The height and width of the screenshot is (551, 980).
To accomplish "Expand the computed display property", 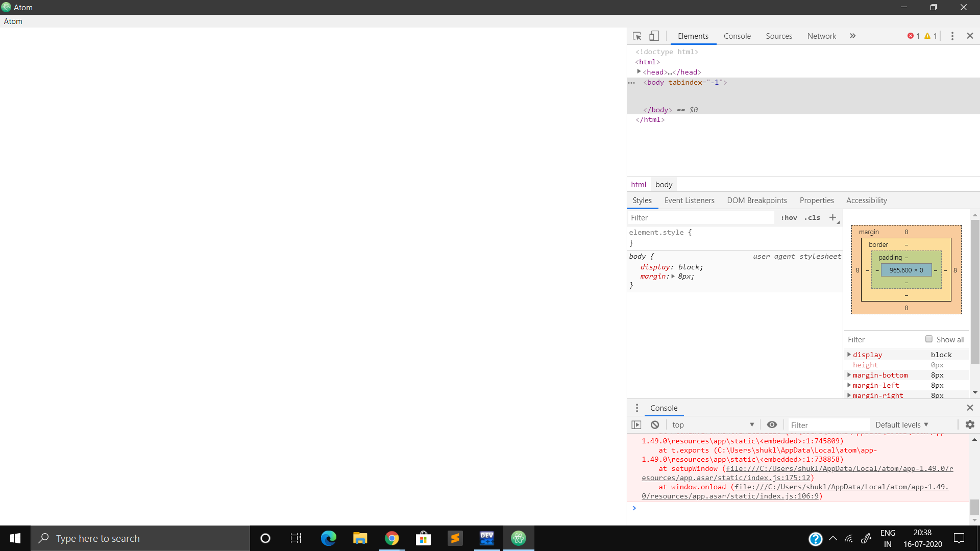I will click(x=849, y=355).
